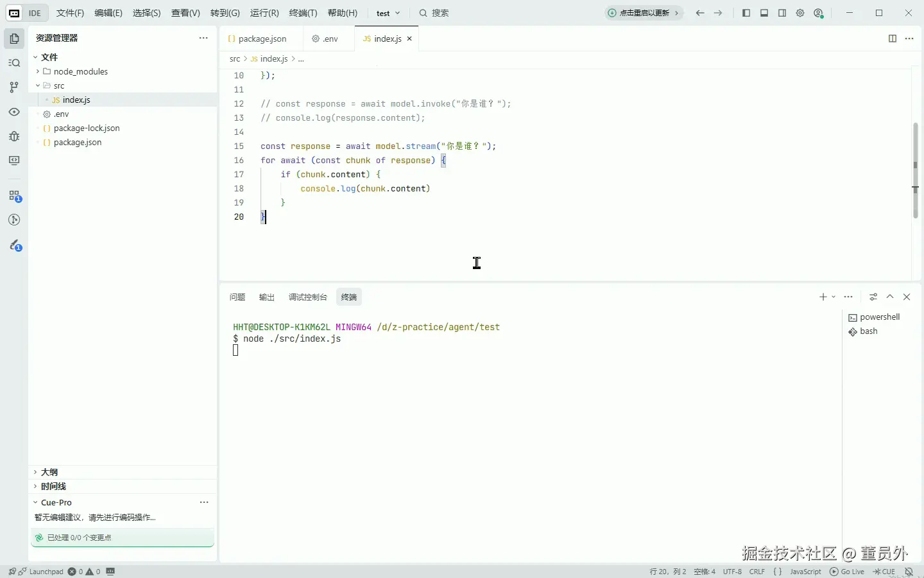Image resolution: width=924 pixels, height=578 pixels.
Task: Click the search box in title bar
Action: pos(440,13)
